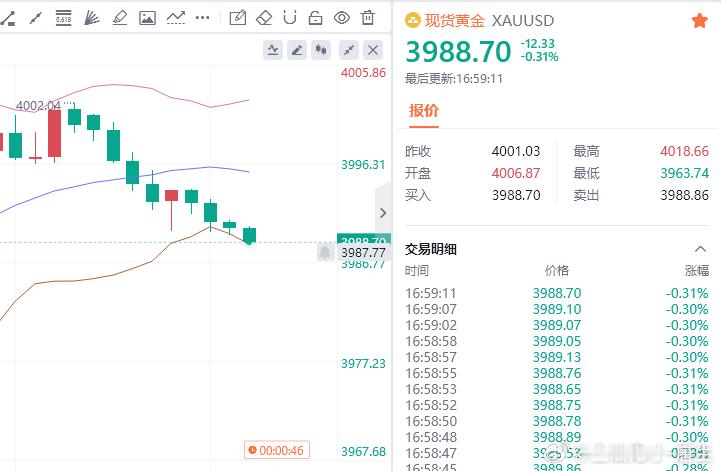Open the chart drawing edit button
This screenshot has height=471, width=721.
point(297,50)
